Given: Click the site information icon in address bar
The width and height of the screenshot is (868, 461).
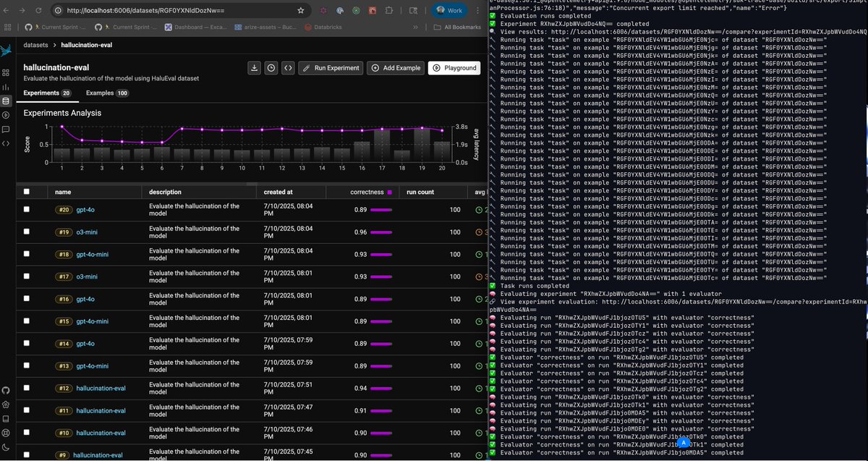Looking at the screenshot, I should (57, 11).
